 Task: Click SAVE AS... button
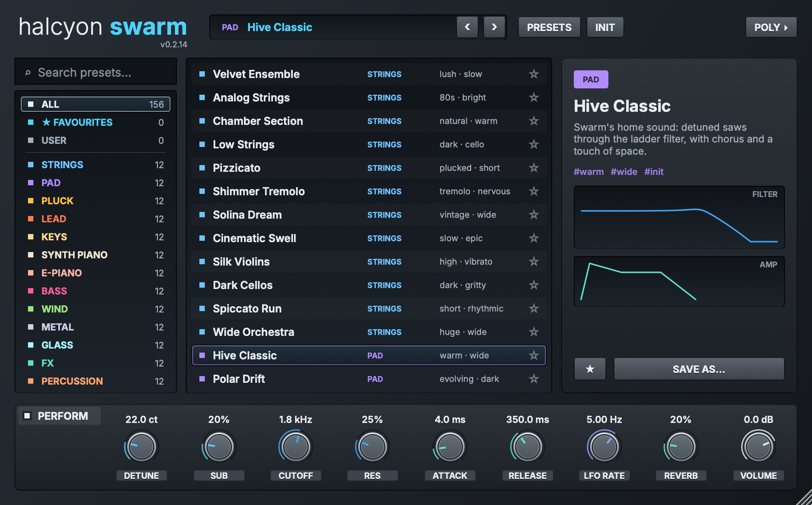click(699, 369)
